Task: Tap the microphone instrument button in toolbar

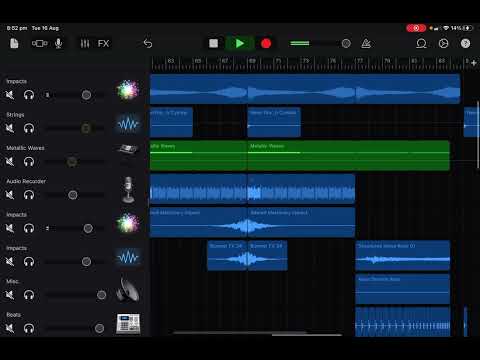Action: (x=58, y=43)
